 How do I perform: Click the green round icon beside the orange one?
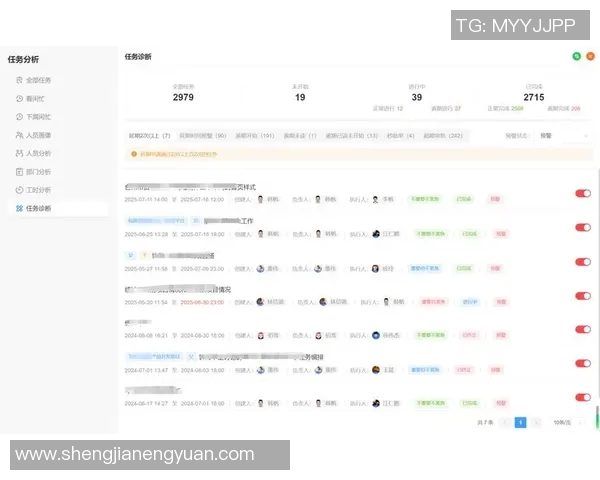click(x=577, y=56)
